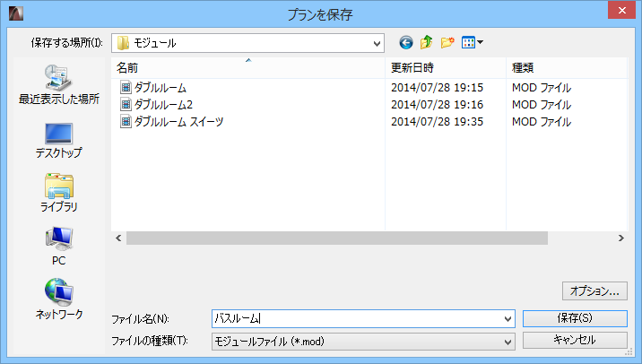The image size is (642, 364).
Task: Select PC in the sidebar
Action: 59,246
